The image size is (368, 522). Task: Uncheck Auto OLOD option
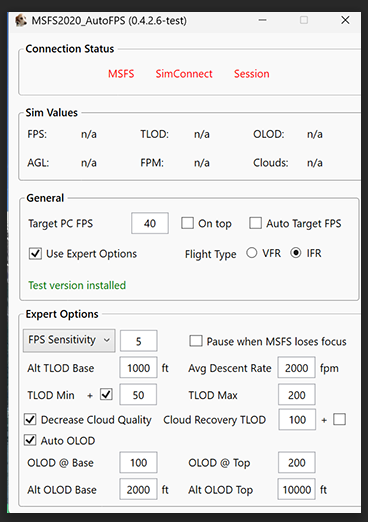[x=30, y=440]
